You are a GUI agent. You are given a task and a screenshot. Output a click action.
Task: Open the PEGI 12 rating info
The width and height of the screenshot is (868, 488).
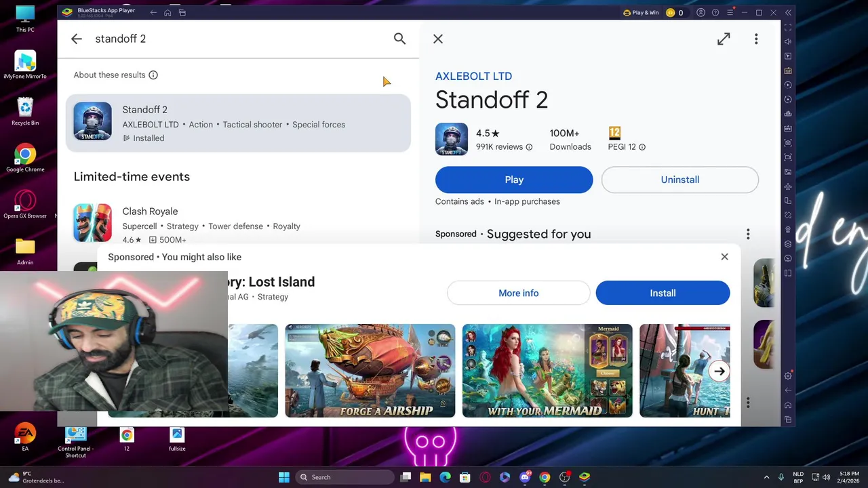(642, 147)
